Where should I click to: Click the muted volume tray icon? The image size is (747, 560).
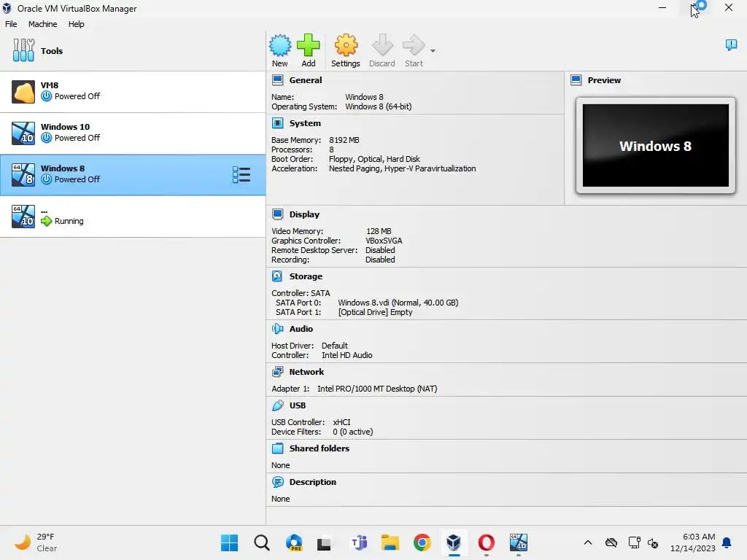[653, 542]
